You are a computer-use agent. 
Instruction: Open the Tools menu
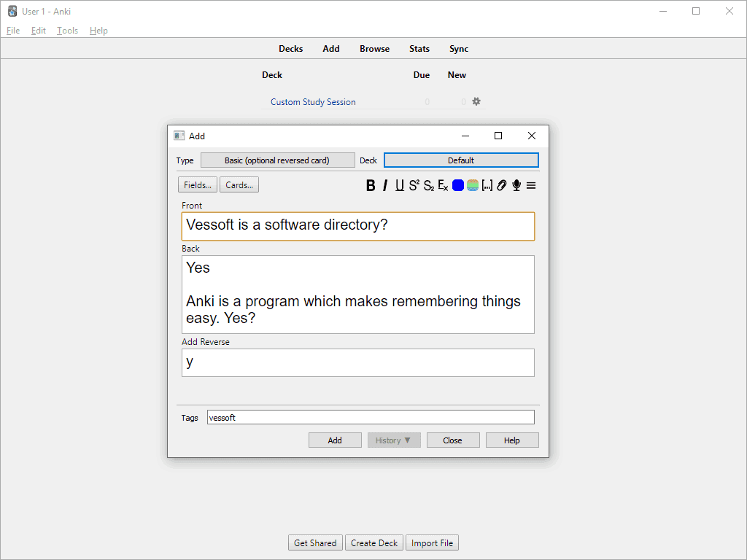click(x=67, y=31)
